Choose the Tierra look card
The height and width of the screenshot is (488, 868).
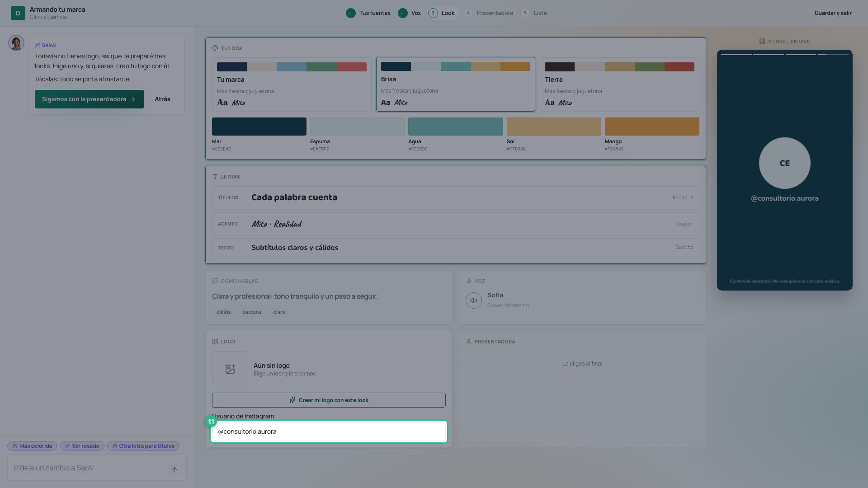[x=619, y=84]
